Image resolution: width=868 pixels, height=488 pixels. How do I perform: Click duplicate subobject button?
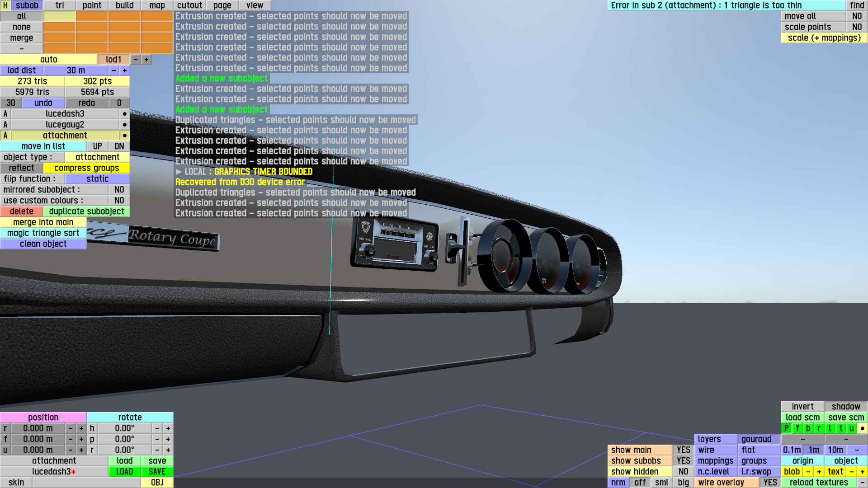(x=86, y=211)
